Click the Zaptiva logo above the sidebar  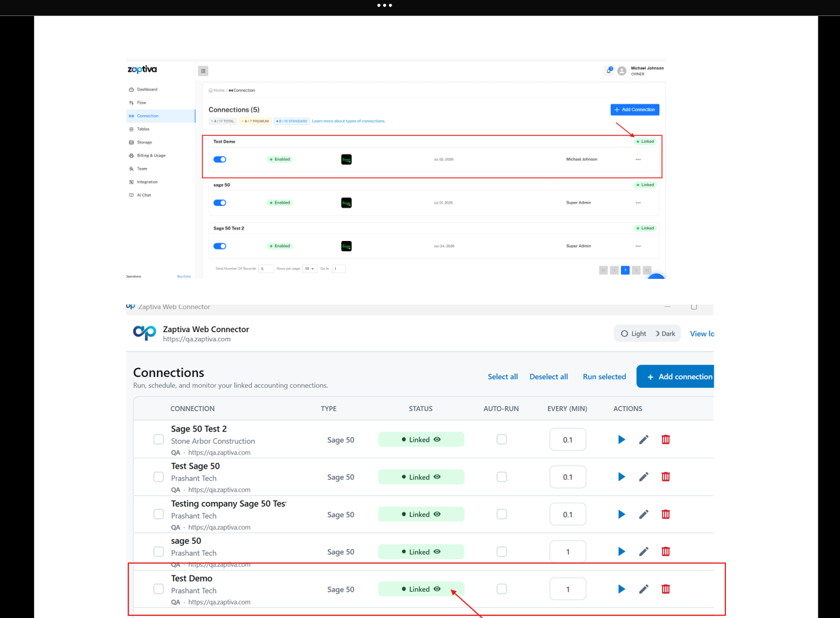click(x=142, y=69)
